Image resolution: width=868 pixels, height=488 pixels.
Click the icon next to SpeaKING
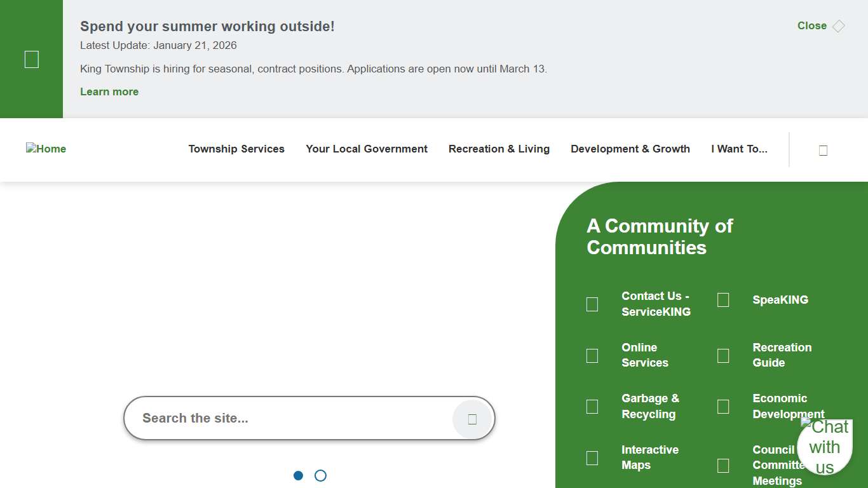coord(723,300)
